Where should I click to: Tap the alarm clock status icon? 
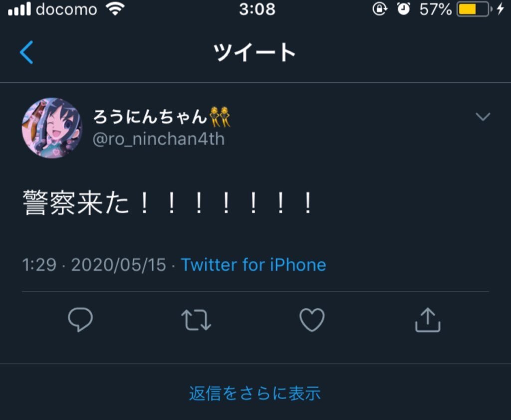tap(403, 9)
